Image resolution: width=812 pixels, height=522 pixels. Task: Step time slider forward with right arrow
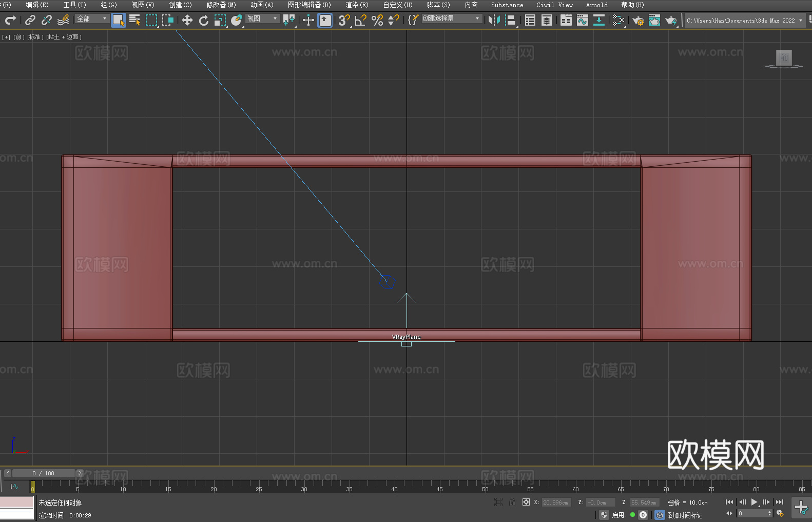point(80,473)
